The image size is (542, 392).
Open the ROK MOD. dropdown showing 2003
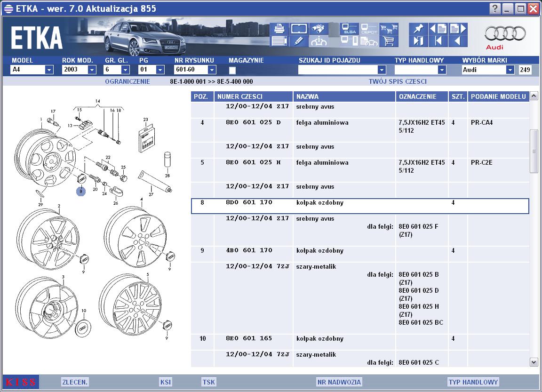[92, 70]
